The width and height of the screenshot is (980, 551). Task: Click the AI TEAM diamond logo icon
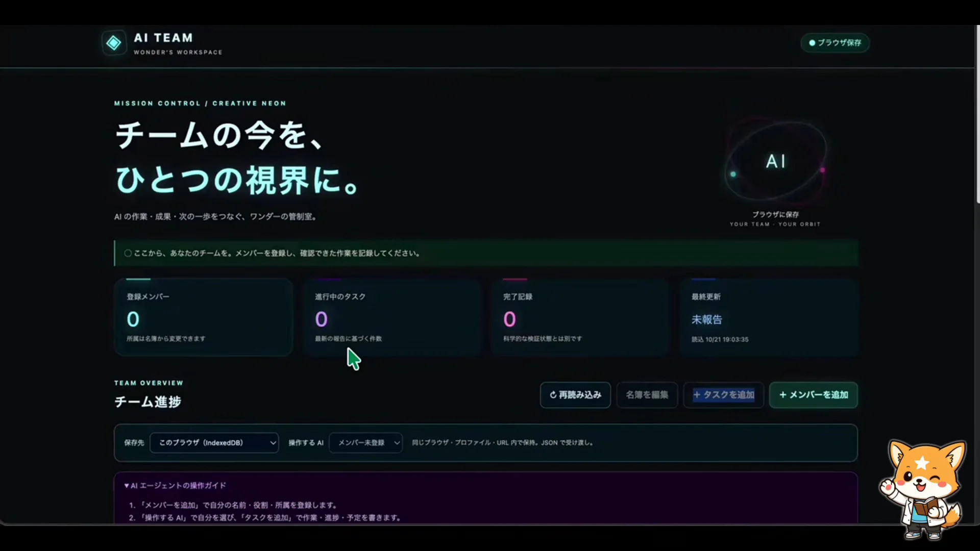[113, 43]
